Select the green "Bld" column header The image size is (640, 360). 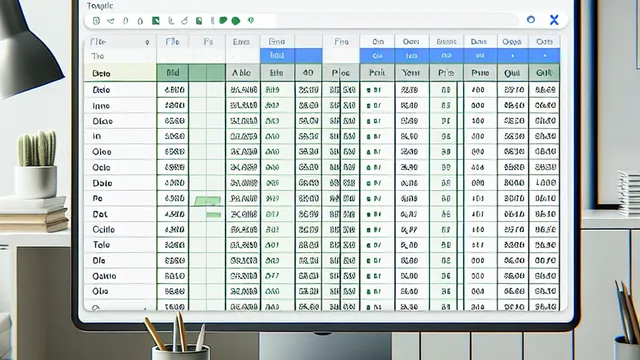point(173,73)
